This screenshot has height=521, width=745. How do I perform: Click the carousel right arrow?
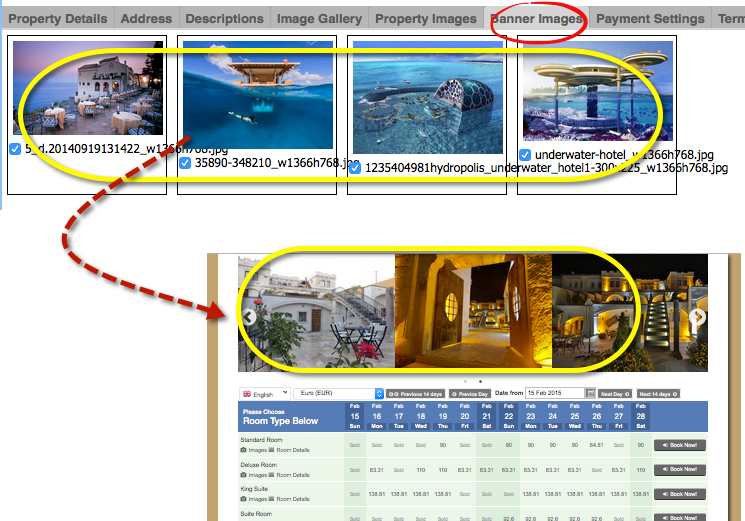(x=698, y=317)
